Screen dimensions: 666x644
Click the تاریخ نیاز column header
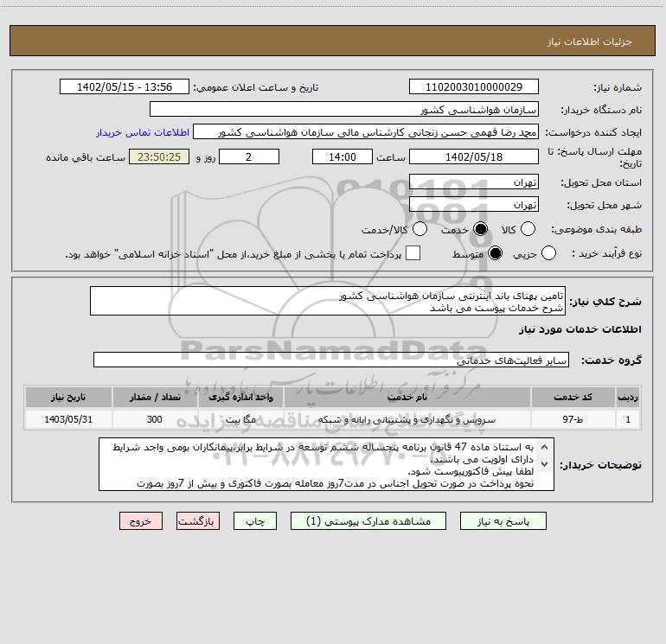(x=68, y=398)
